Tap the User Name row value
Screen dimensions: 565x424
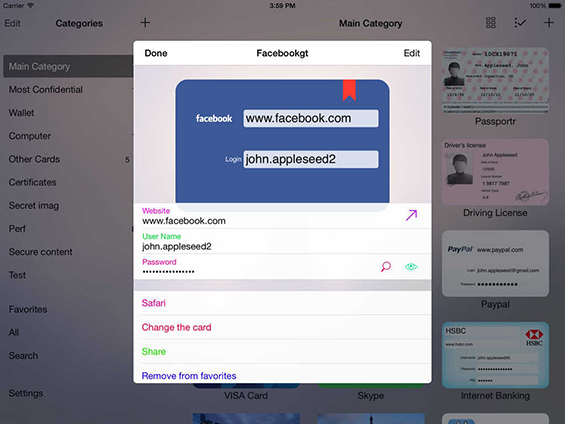(x=177, y=246)
